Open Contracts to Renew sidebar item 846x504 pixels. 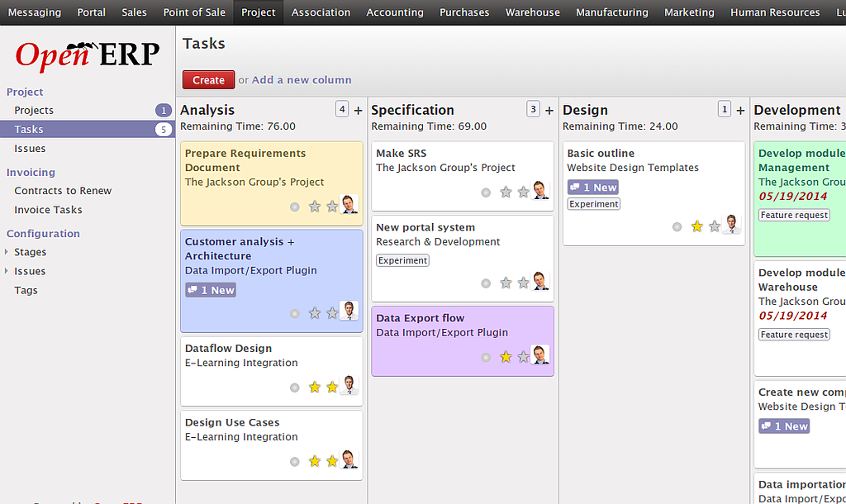tap(63, 191)
